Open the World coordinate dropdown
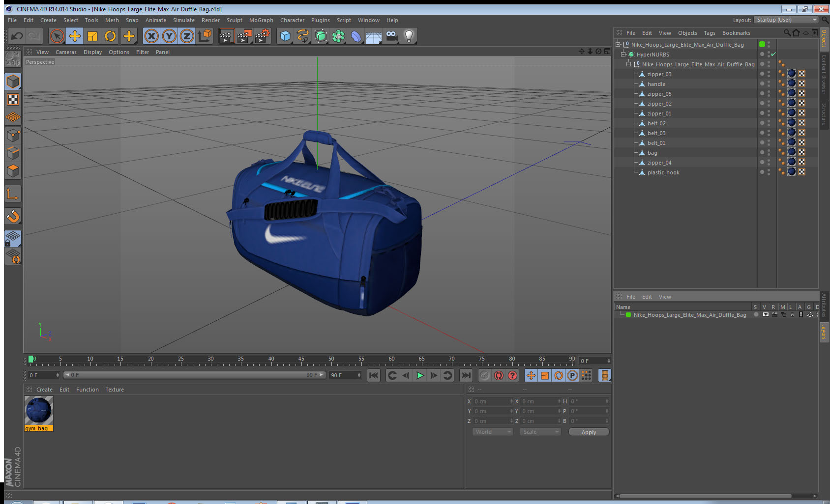Viewport: 830px width, 504px height. [493, 432]
